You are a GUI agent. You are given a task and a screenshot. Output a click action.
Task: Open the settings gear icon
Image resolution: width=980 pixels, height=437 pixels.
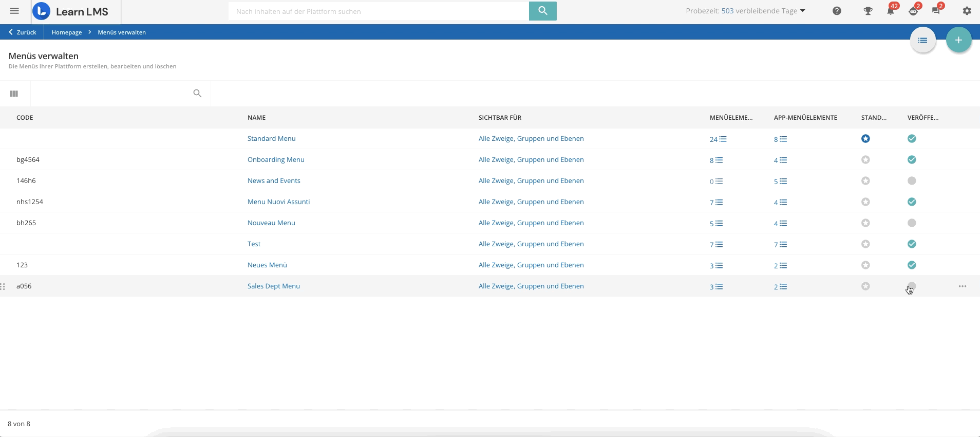click(x=967, y=11)
